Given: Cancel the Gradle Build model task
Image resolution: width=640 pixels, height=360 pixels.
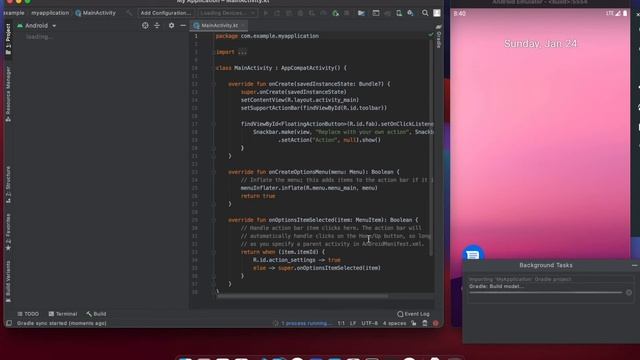Looking at the screenshot, I should click(629, 292).
